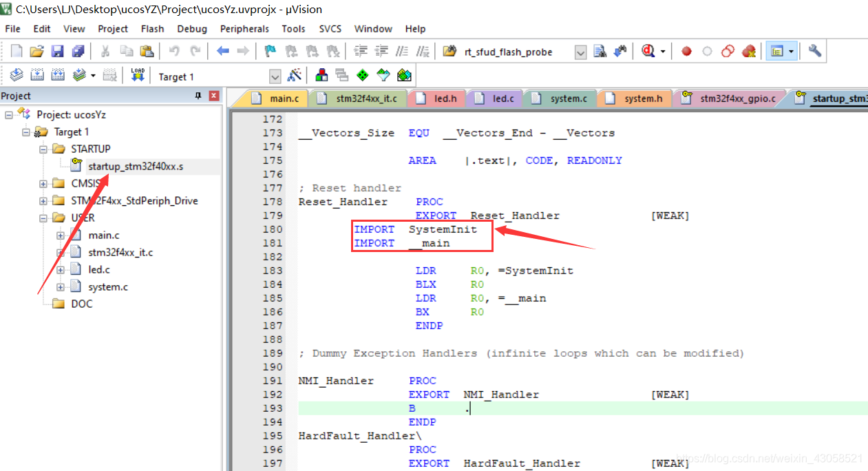Screen dimensions: 868x471
Task: Save the current file
Action: pyautogui.click(x=58, y=51)
